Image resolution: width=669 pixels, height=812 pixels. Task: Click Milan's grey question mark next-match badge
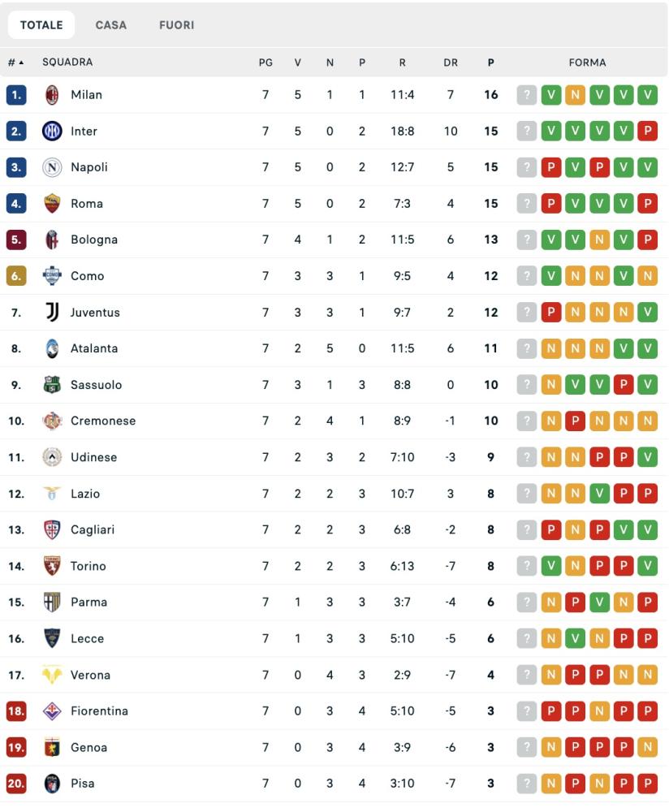click(527, 95)
